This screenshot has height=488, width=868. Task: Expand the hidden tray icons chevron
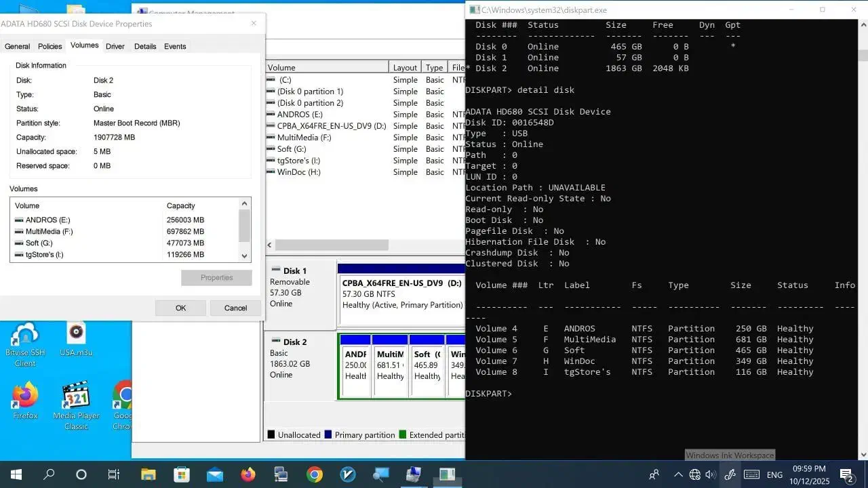tap(678, 474)
